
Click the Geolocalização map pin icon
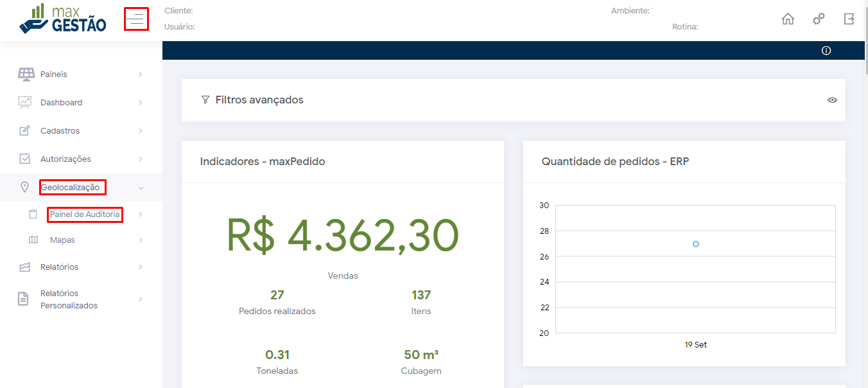25,188
